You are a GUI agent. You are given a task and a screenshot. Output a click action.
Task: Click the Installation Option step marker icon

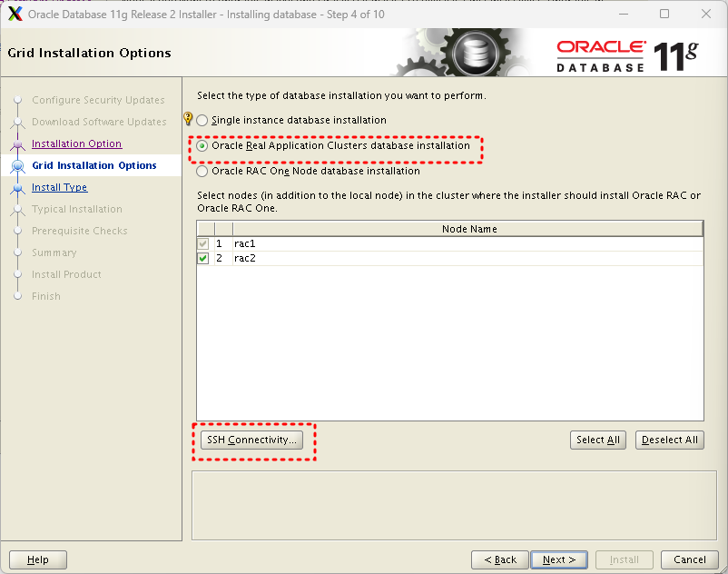click(17, 144)
